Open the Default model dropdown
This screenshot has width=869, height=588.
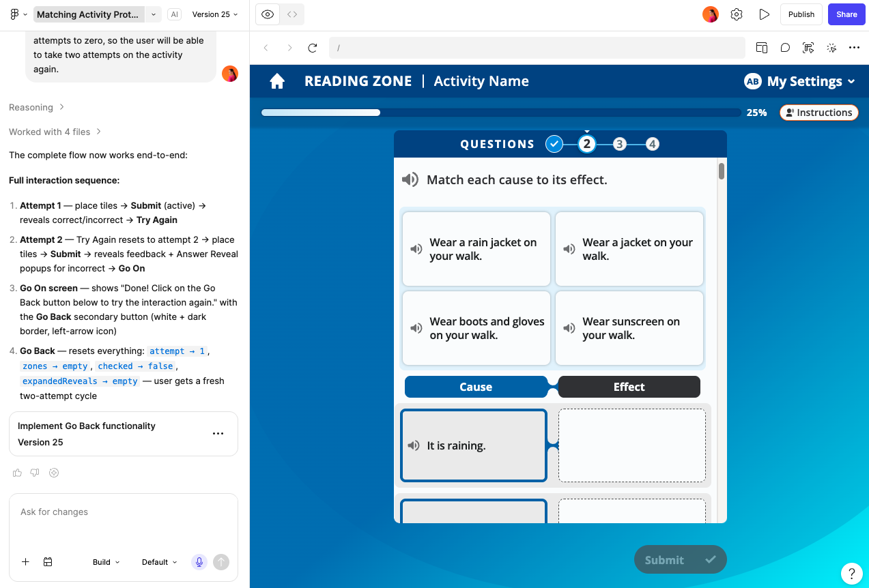pos(159,562)
